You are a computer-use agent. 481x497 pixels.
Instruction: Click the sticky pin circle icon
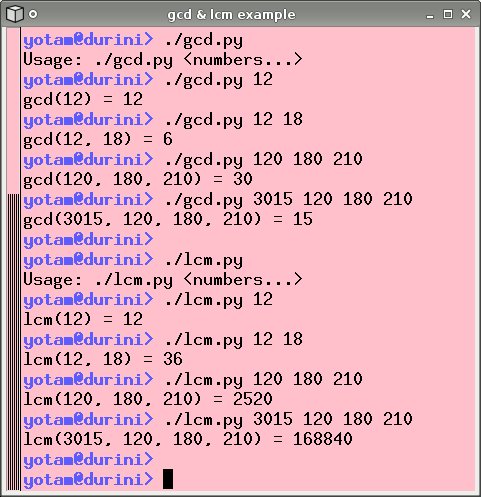33,14
